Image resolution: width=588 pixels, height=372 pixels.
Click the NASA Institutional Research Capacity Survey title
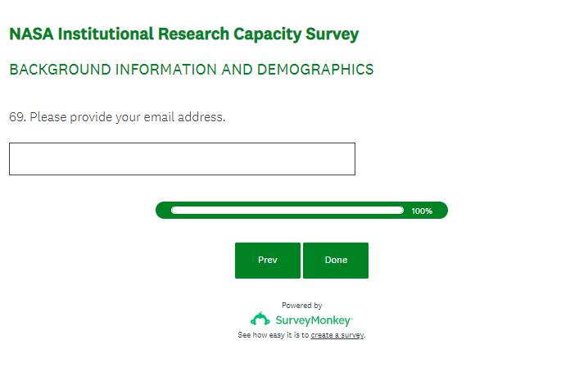tap(183, 34)
